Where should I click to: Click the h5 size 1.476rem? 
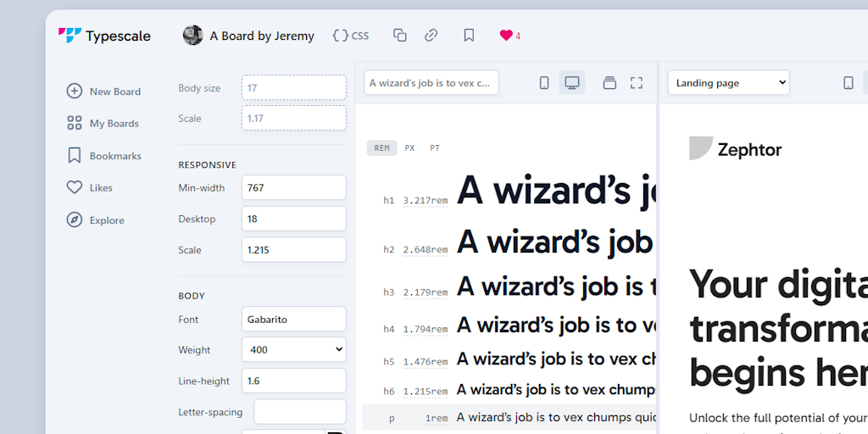[x=426, y=362]
